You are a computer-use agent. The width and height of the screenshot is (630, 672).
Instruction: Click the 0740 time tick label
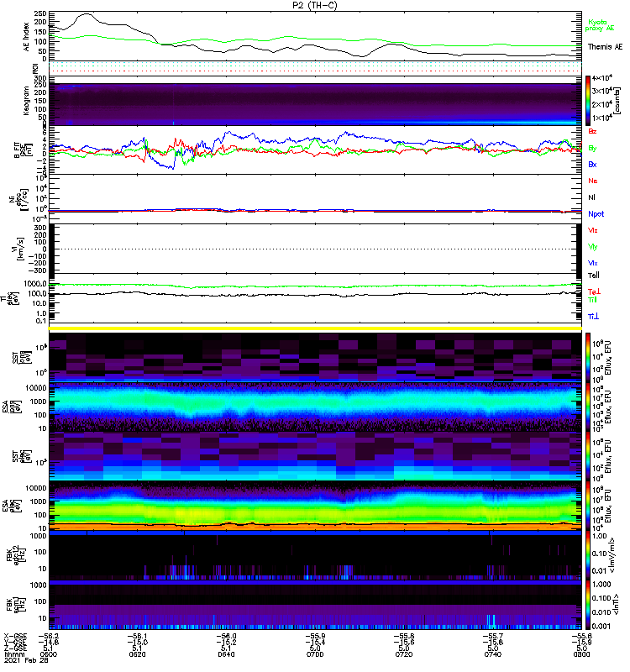pos(492,654)
